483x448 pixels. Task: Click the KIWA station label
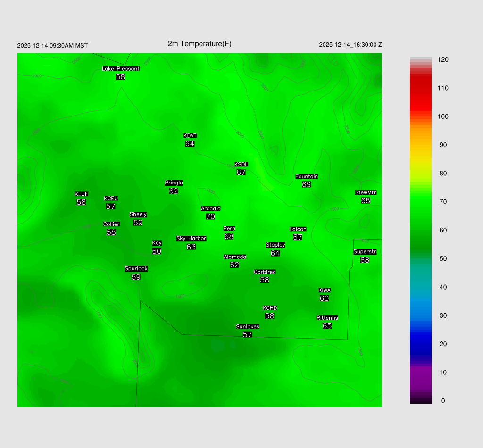click(325, 290)
